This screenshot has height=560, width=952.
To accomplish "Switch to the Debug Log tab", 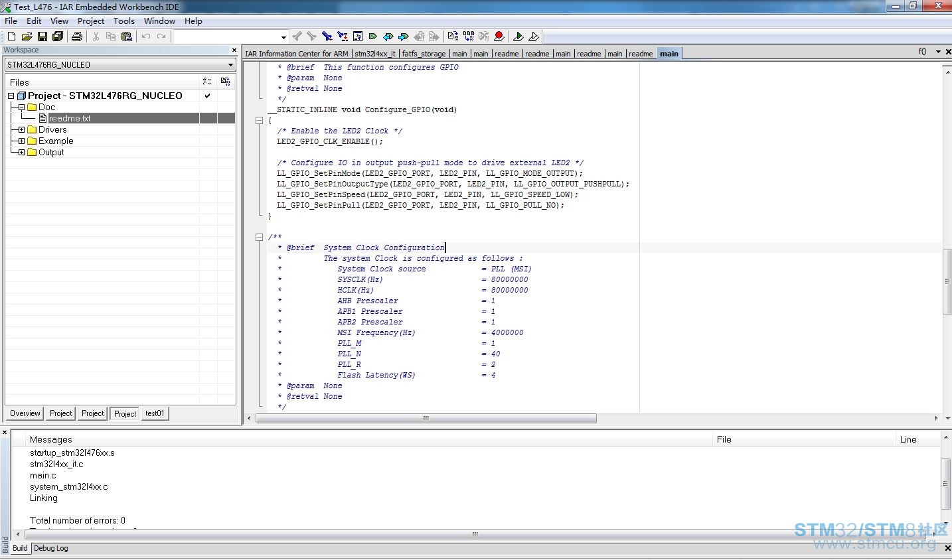I will (x=51, y=548).
